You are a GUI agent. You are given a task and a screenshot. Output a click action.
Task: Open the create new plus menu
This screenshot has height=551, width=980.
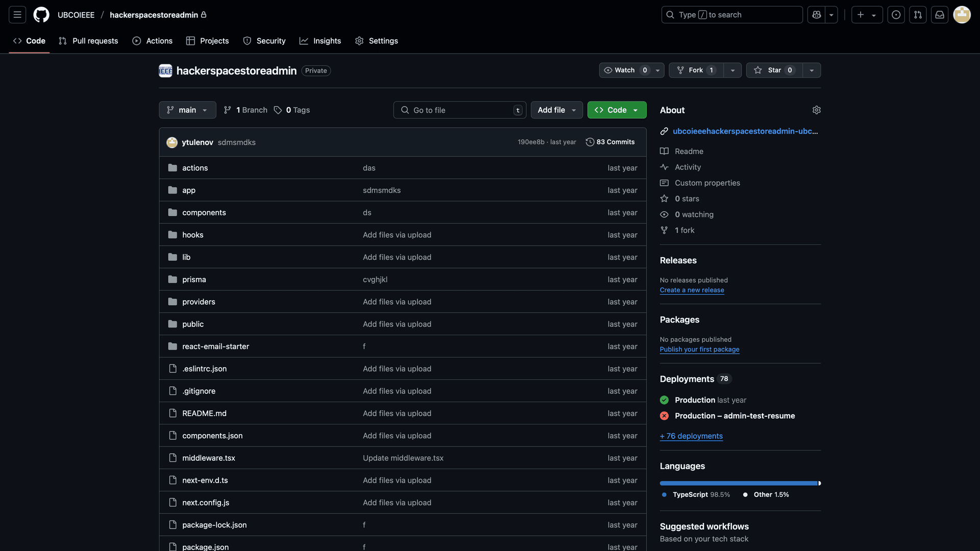tap(867, 15)
